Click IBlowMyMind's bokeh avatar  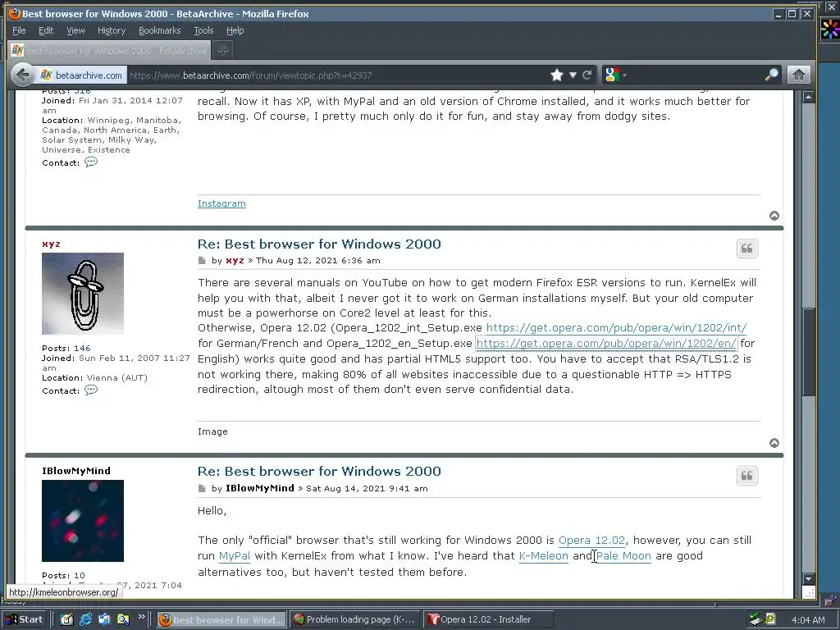pos(83,521)
